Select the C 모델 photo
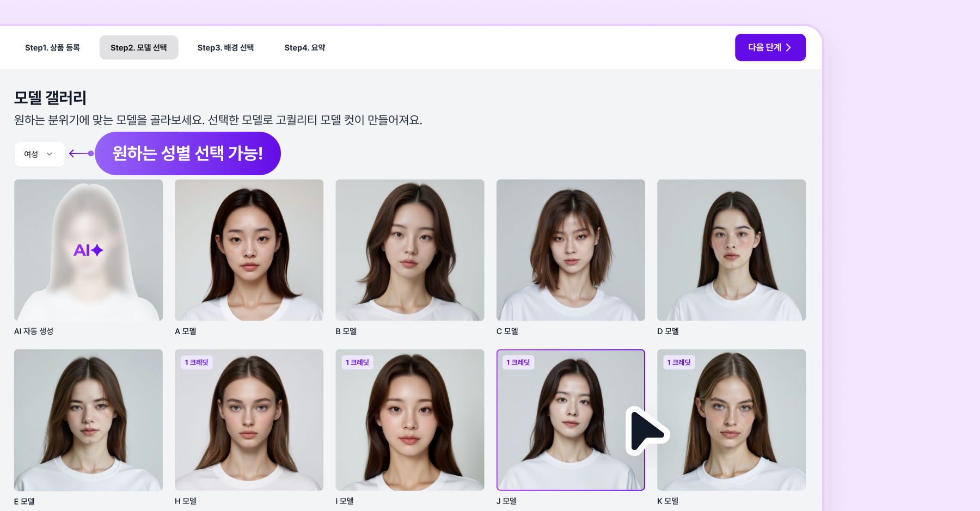Image resolution: width=980 pixels, height=511 pixels. (571, 250)
